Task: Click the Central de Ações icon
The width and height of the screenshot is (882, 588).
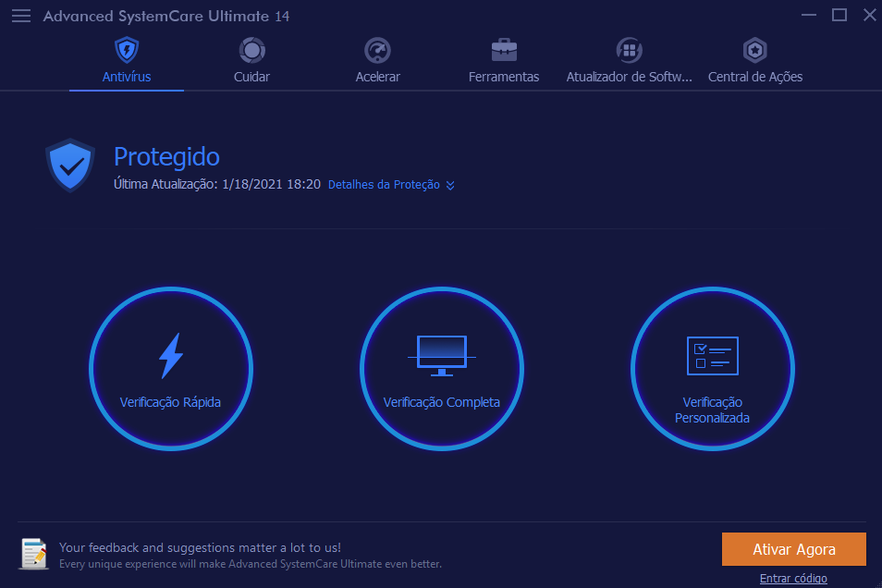Action: click(x=755, y=50)
